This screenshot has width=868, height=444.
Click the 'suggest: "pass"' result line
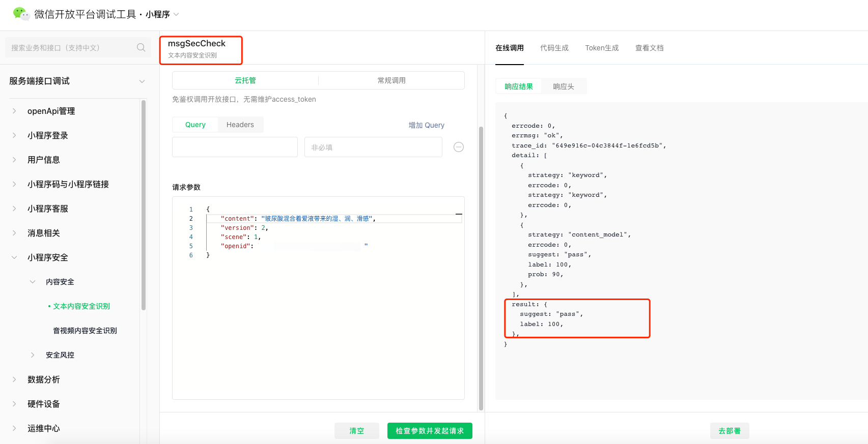(x=551, y=314)
